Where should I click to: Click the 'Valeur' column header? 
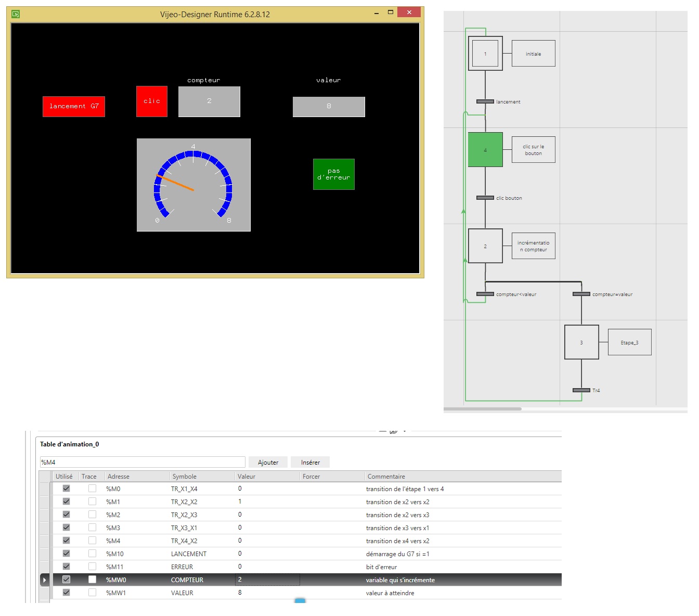[247, 476]
